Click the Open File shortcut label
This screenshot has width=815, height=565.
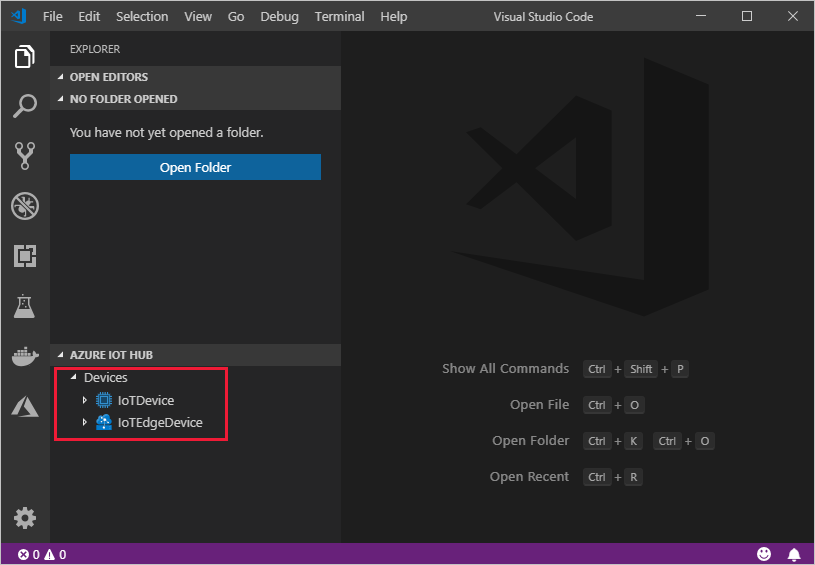point(540,404)
